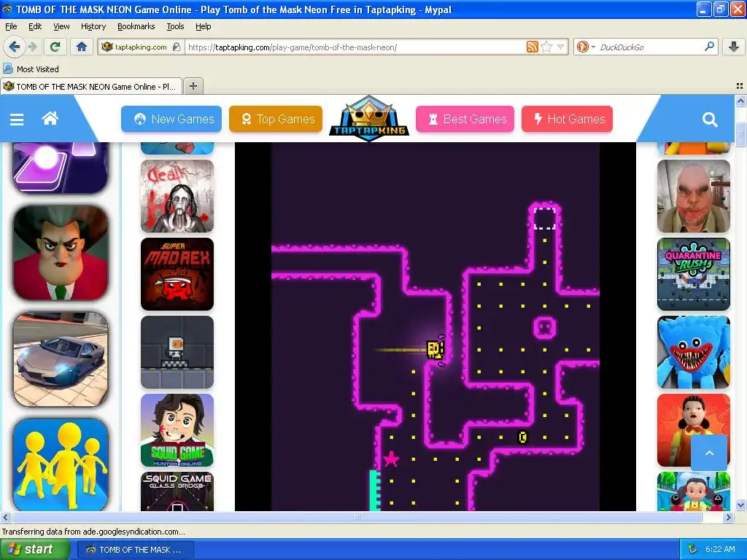Click the taskbar clock showing 6:22 AM
747x560 pixels.
720,550
